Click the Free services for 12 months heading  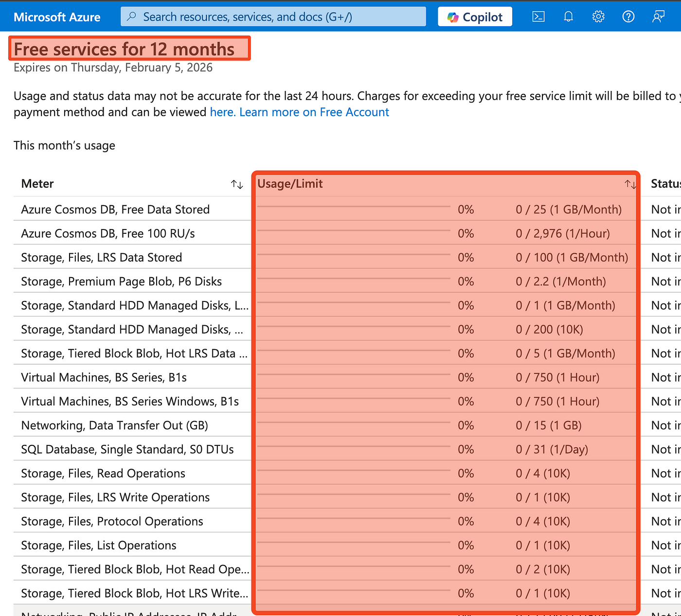124,49
